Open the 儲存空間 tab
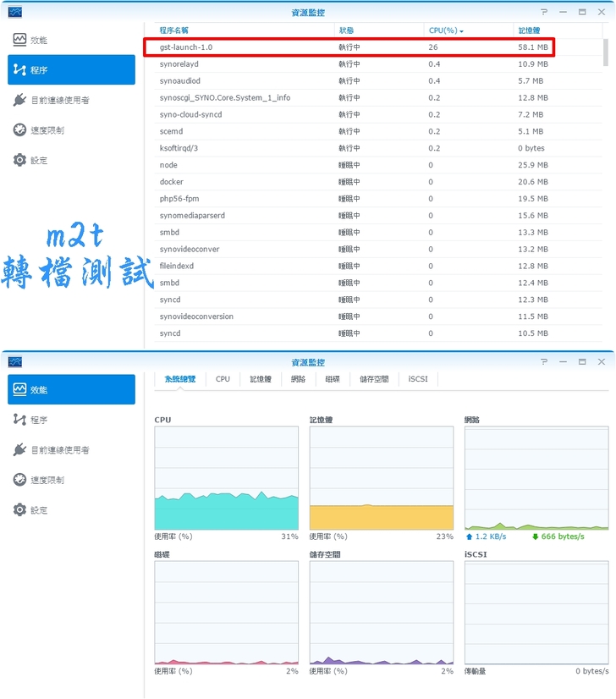The width and height of the screenshot is (616, 699). pos(374,379)
